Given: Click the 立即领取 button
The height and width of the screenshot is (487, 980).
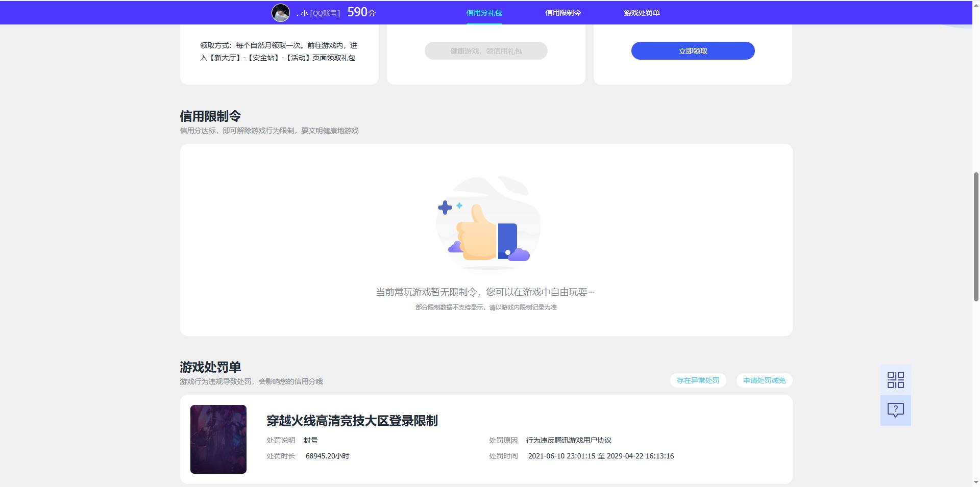Looking at the screenshot, I should click(x=693, y=50).
